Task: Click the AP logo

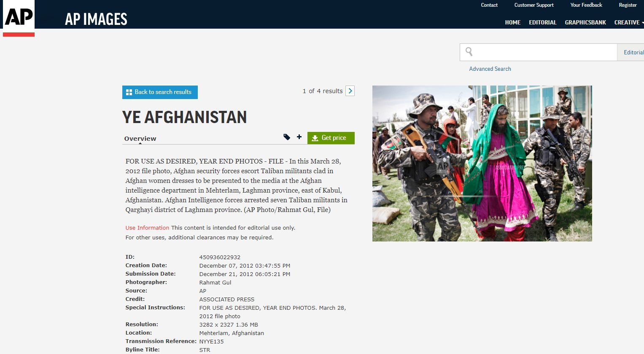Action: [x=19, y=18]
